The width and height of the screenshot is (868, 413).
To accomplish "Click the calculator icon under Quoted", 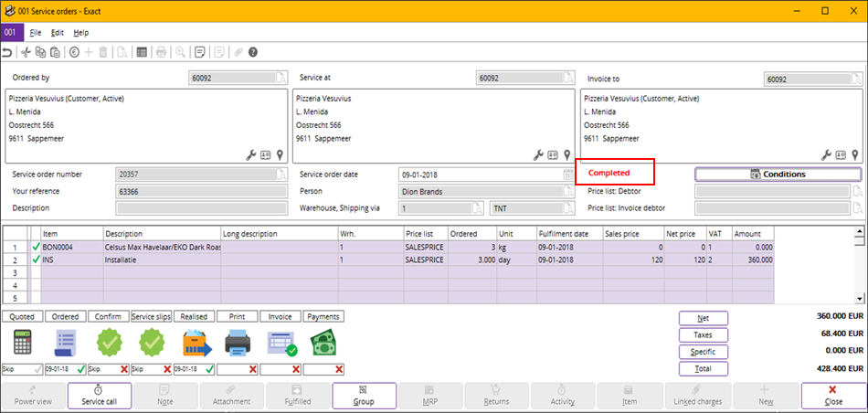I will point(23,344).
